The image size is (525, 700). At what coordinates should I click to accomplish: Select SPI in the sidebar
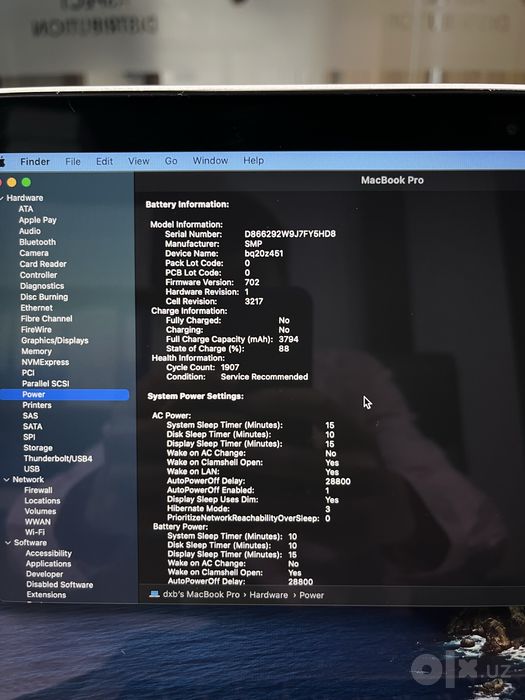coord(29,437)
